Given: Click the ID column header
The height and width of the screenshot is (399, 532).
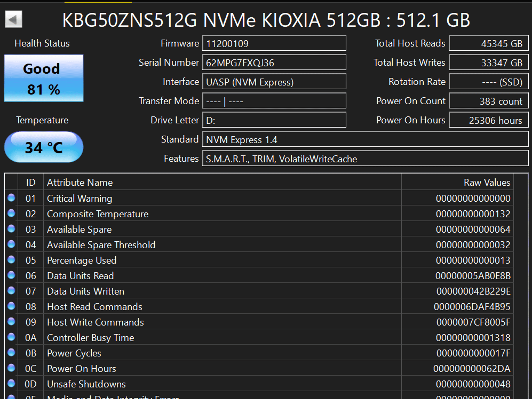Looking at the screenshot, I should 31,182.
